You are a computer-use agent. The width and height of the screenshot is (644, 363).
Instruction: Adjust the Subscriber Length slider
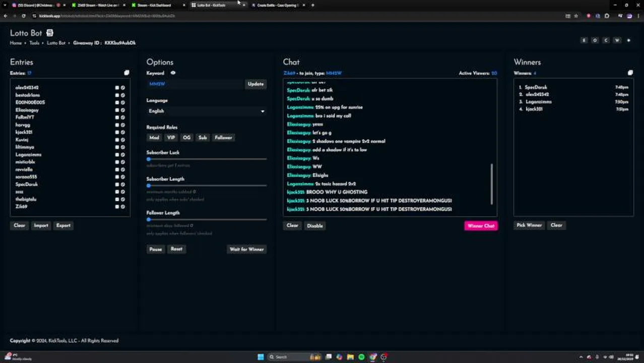(x=207, y=186)
